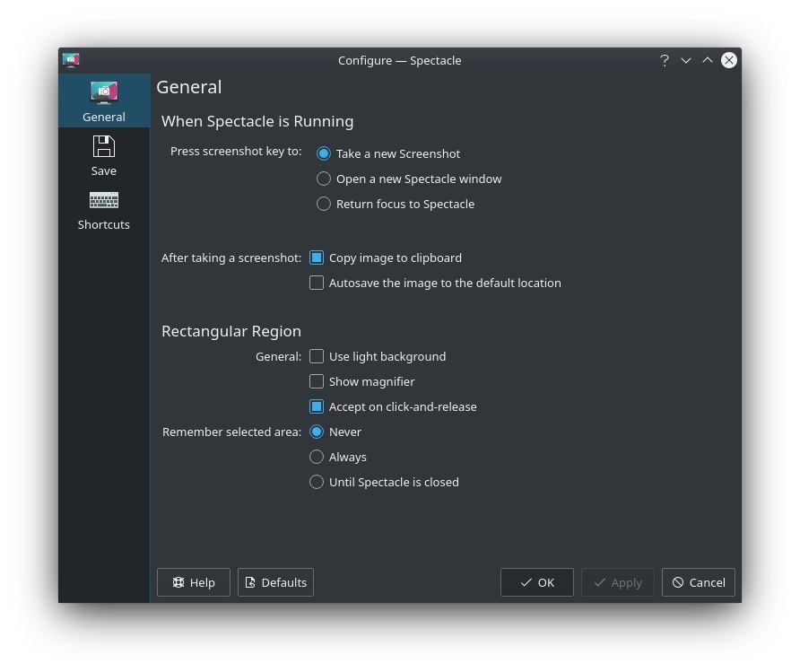800x672 pixels.
Task: Click the Spectacle app icon in title bar
Action: pos(71,60)
